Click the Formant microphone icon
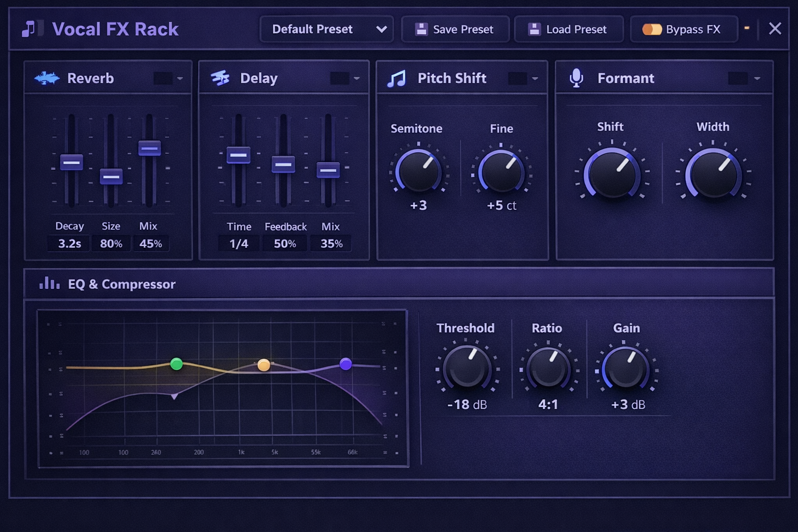Image resolution: width=798 pixels, height=532 pixels. tap(576, 78)
